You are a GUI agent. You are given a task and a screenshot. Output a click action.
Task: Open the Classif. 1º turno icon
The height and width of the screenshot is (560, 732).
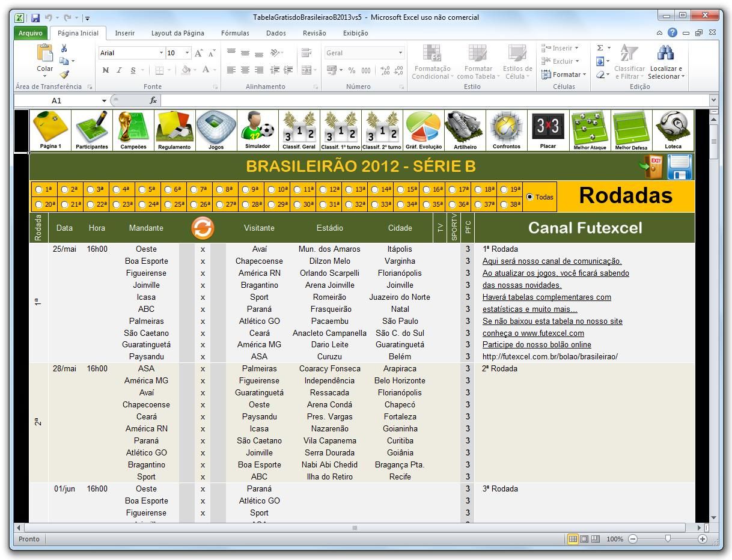point(340,130)
